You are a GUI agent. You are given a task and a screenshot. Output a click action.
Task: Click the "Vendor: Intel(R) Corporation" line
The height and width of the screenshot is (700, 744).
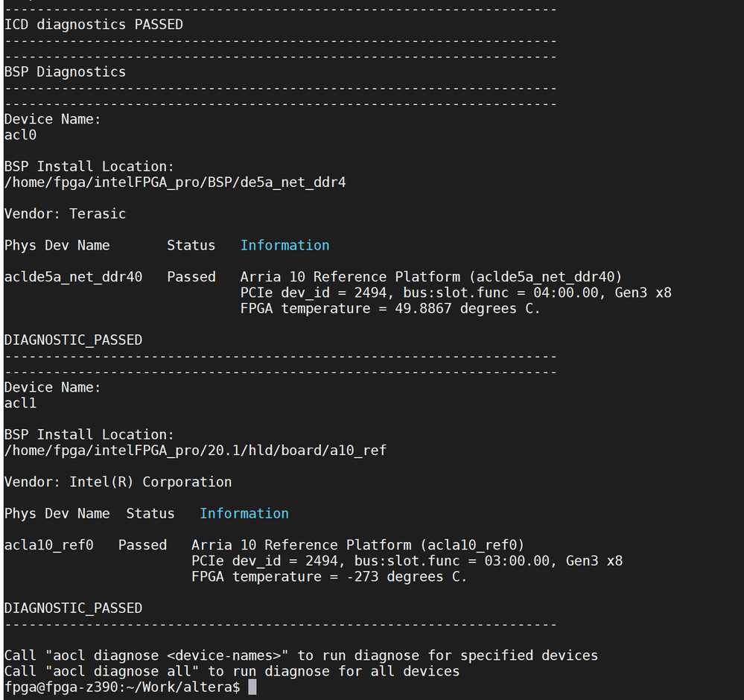point(118,482)
